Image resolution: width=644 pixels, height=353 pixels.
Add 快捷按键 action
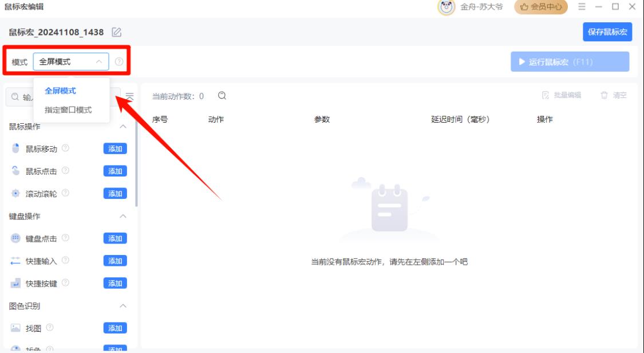point(115,283)
